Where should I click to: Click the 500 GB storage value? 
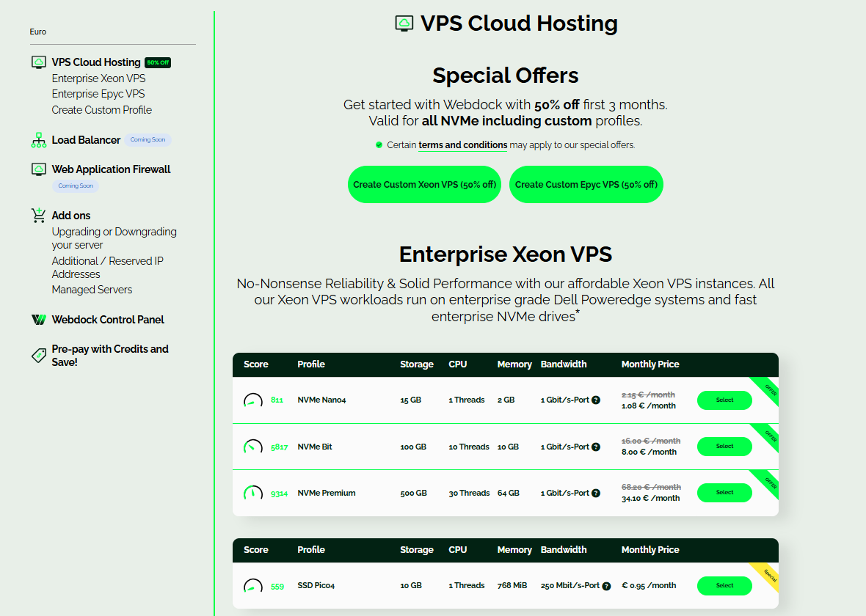coord(414,493)
